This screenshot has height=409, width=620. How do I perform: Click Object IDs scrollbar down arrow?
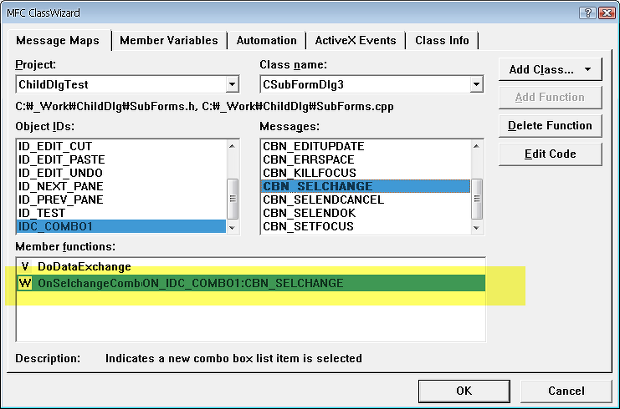(x=232, y=227)
